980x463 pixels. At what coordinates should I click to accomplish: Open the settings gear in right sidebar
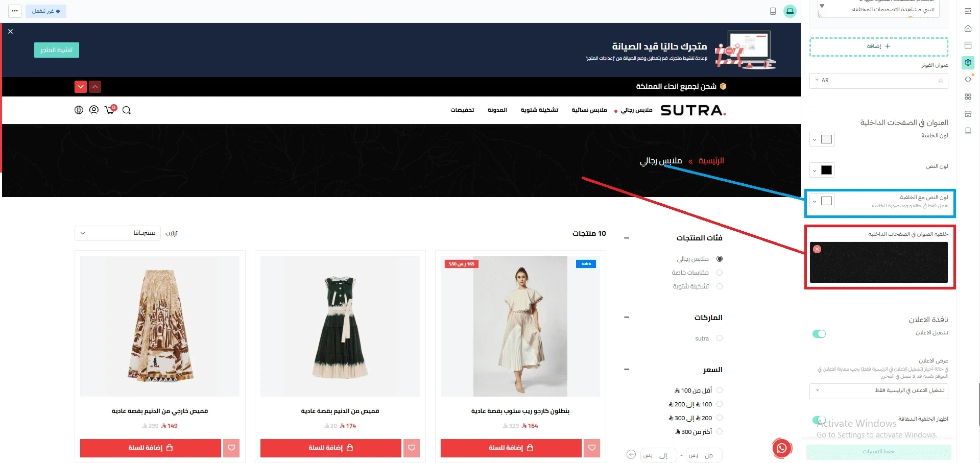point(968,62)
